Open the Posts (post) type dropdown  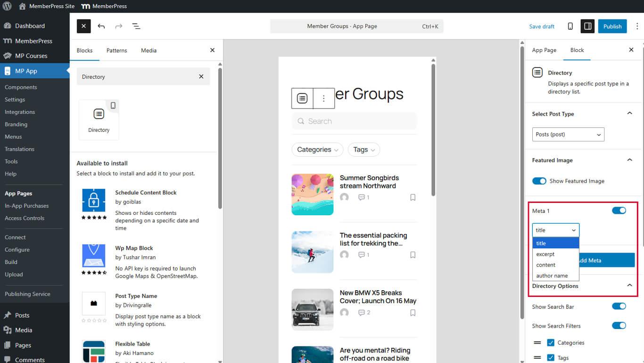tap(568, 135)
